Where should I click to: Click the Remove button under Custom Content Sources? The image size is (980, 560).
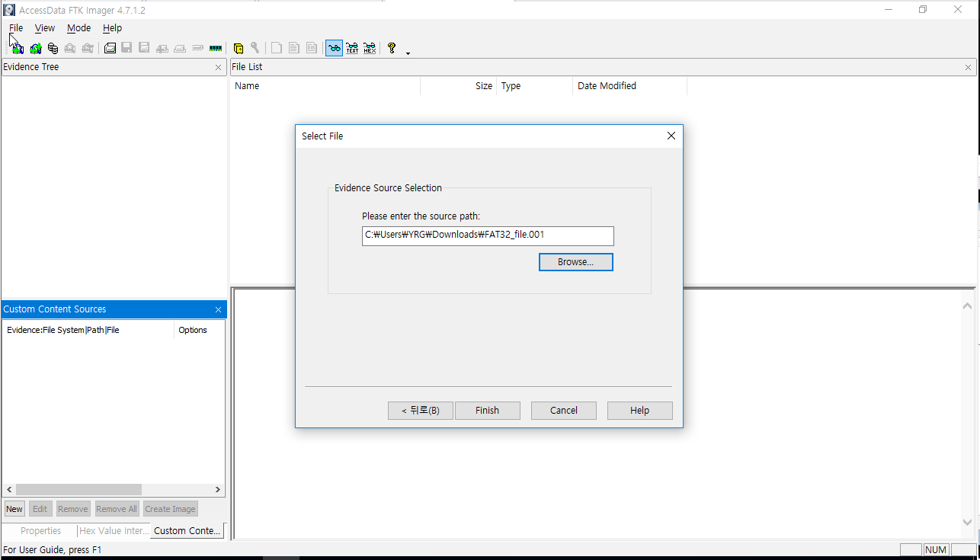pyautogui.click(x=72, y=509)
